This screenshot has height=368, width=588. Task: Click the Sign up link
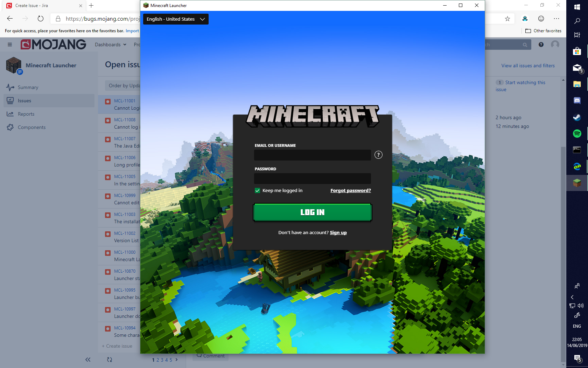pyautogui.click(x=338, y=233)
